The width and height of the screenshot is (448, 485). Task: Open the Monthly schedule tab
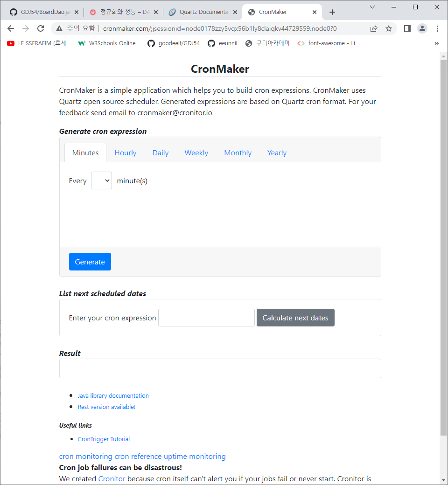[238, 153]
